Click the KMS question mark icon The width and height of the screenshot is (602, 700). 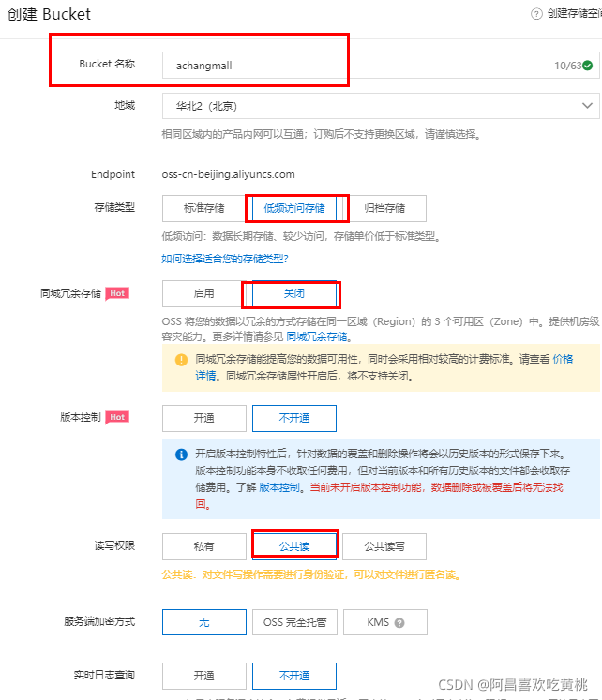pyautogui.click(x=399, y=623)
